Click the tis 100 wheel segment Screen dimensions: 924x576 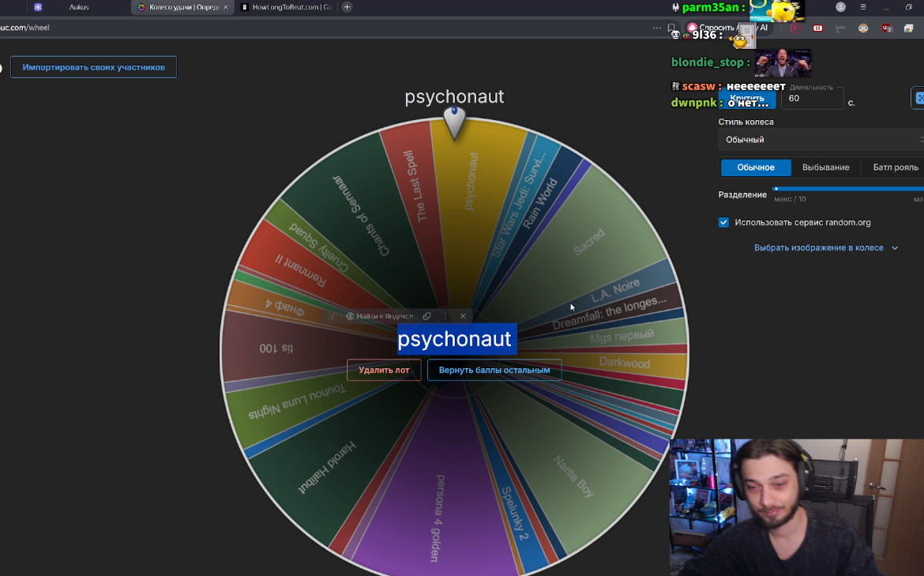click(x=276, y=348)
